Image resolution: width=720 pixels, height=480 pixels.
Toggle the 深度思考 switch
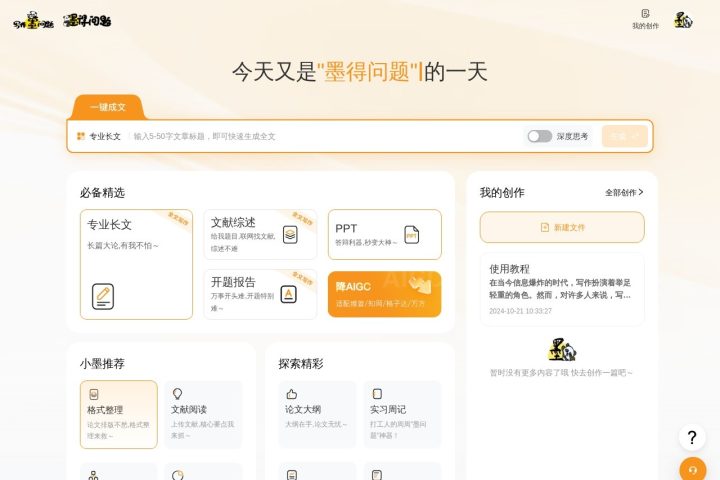(540, 136)
